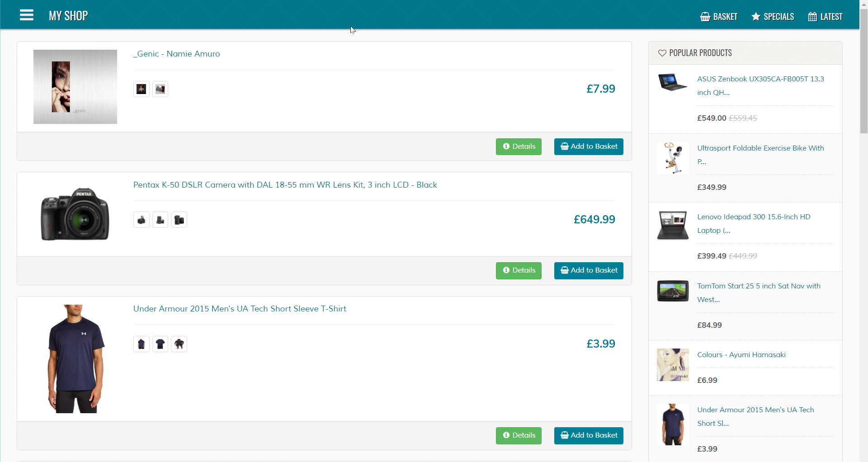
Task: Click Under Armour shirt image in Popular Products
Action: [673, 424]
